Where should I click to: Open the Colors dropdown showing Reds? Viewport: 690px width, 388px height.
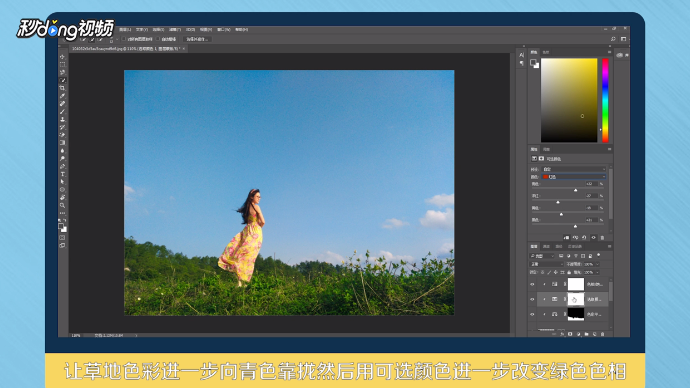point(574,176)
